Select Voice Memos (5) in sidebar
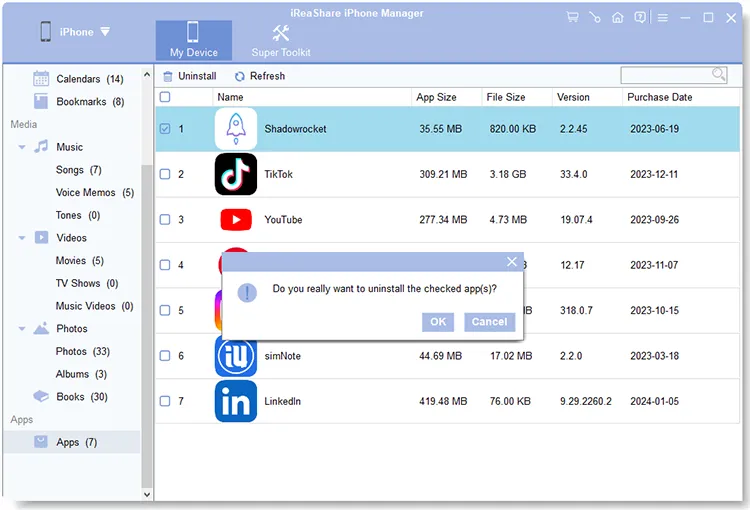The image size is (750, 510). tap(95, 192)
